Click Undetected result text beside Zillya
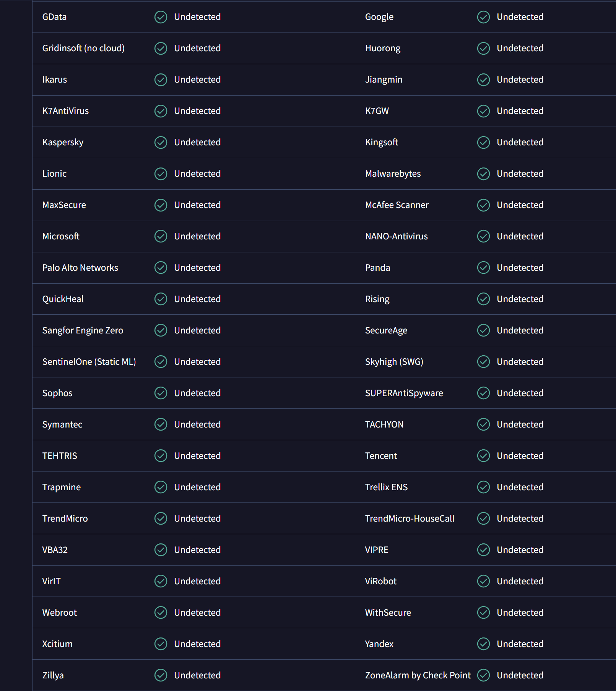Image resolution: width=616 pixels, height=691 pixels. (x=197, y=675)
